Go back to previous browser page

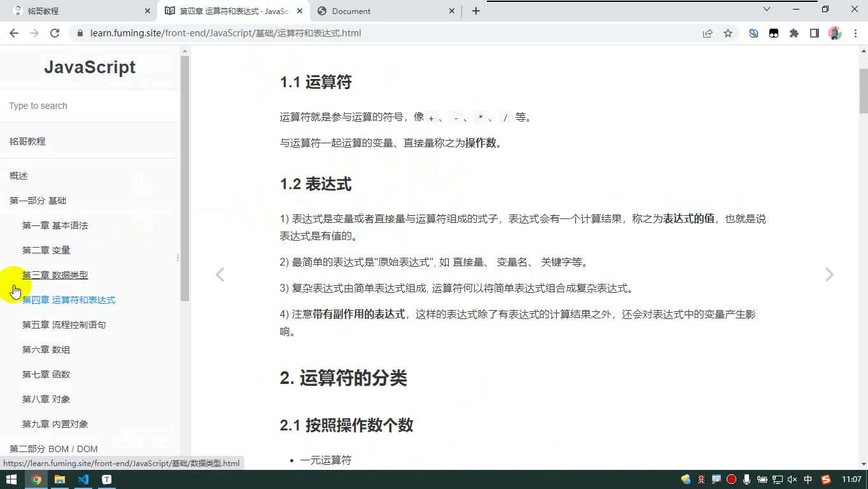click(14, 33)
